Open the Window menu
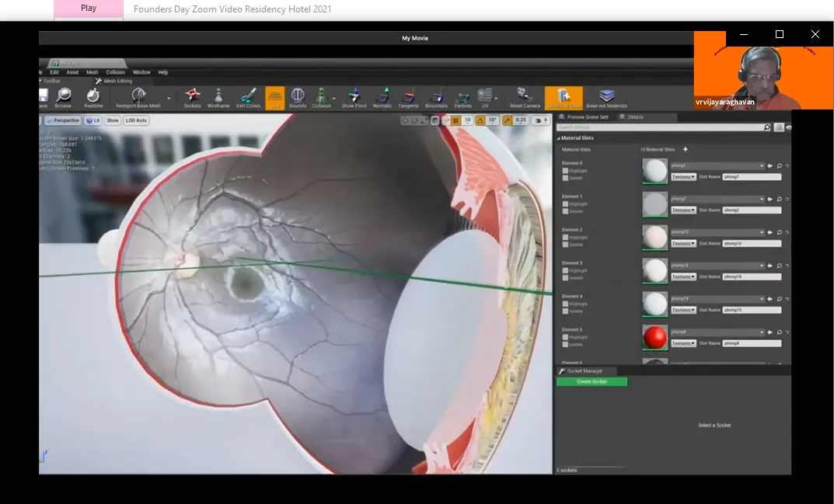 pos(141,72)
